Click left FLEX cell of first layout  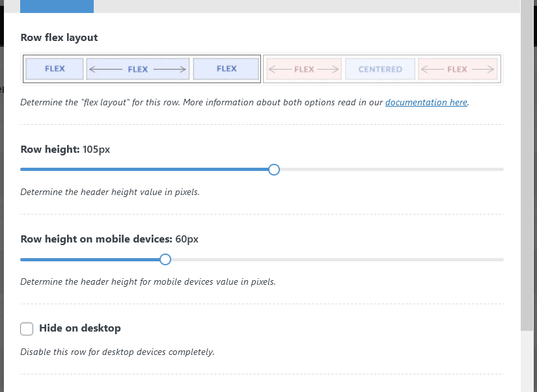coord(55,69)
